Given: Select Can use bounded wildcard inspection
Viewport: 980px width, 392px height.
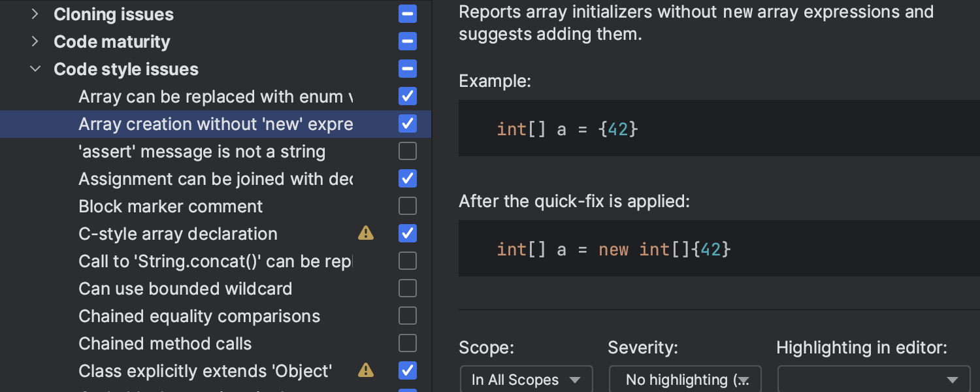Looking at the screenshot, I should pyautogui.click(x=186, y=288).
